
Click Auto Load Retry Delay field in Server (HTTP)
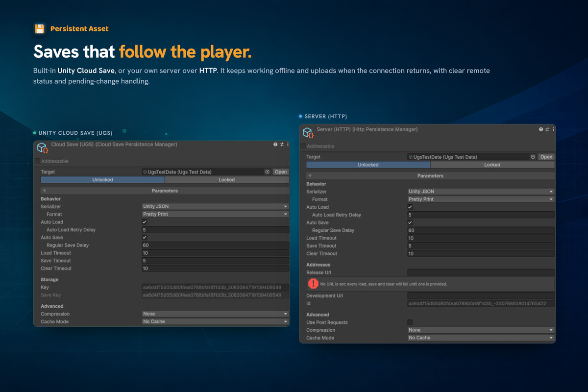pos(481,215)
